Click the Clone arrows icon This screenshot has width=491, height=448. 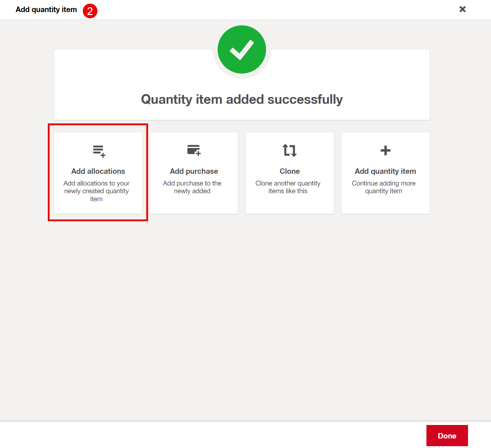tap(290, 150)
